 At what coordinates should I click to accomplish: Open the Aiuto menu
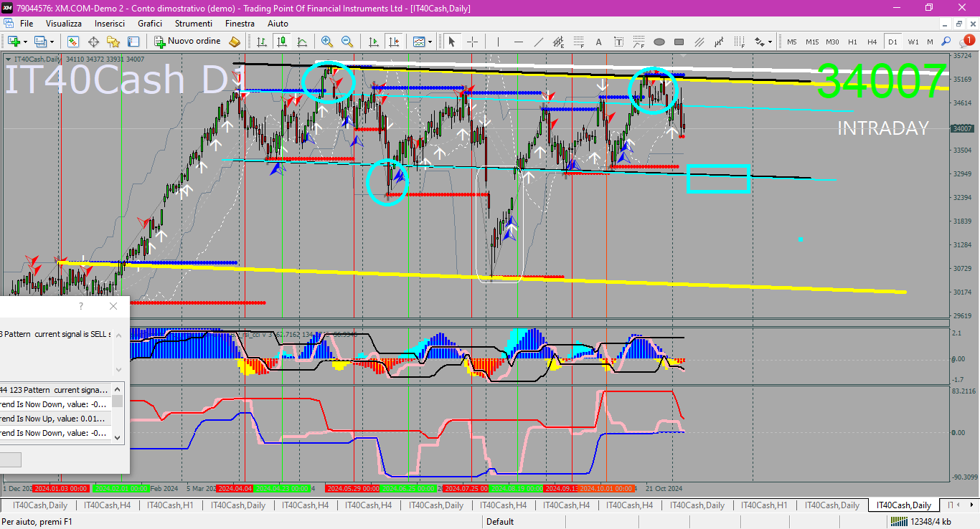(278, 24)
